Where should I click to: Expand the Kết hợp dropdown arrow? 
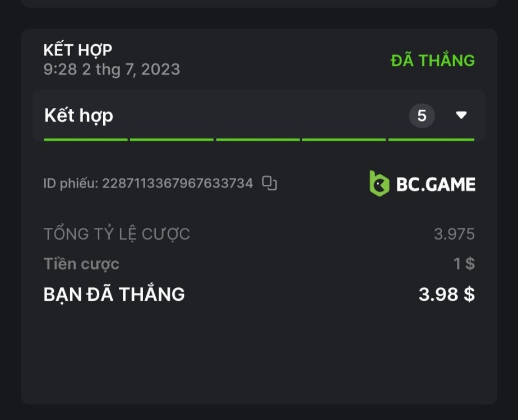click(x=461, y=115)
